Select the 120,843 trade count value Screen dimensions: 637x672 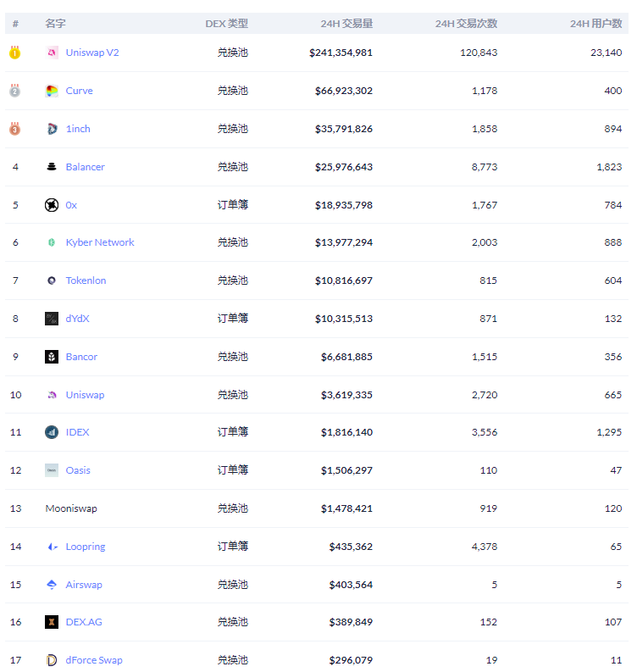[479, 53]
